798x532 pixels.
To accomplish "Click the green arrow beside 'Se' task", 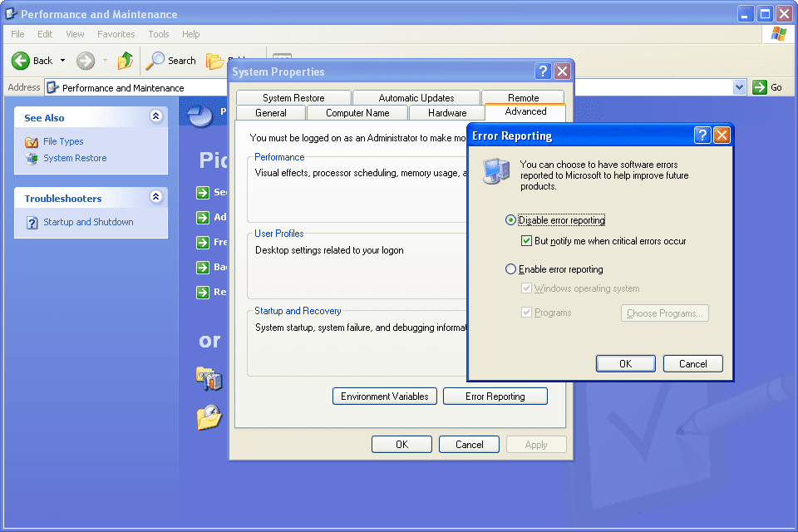I will click(203, 193).
